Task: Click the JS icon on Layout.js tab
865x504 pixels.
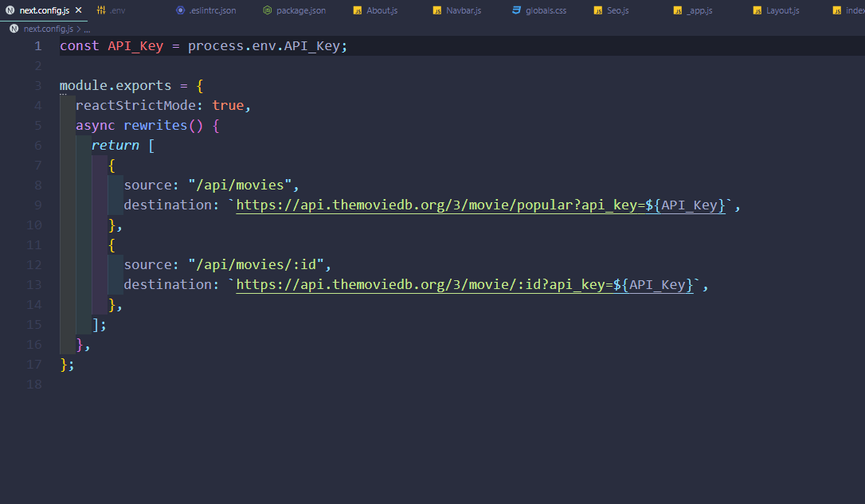Action: [757, 10]
